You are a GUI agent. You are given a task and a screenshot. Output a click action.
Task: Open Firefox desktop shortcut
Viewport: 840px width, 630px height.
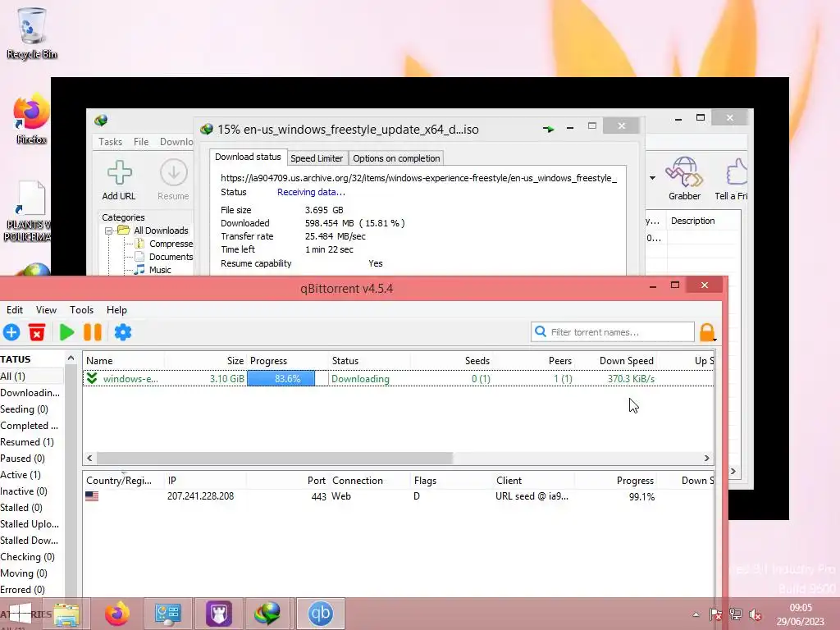click(x=32, y=119)
